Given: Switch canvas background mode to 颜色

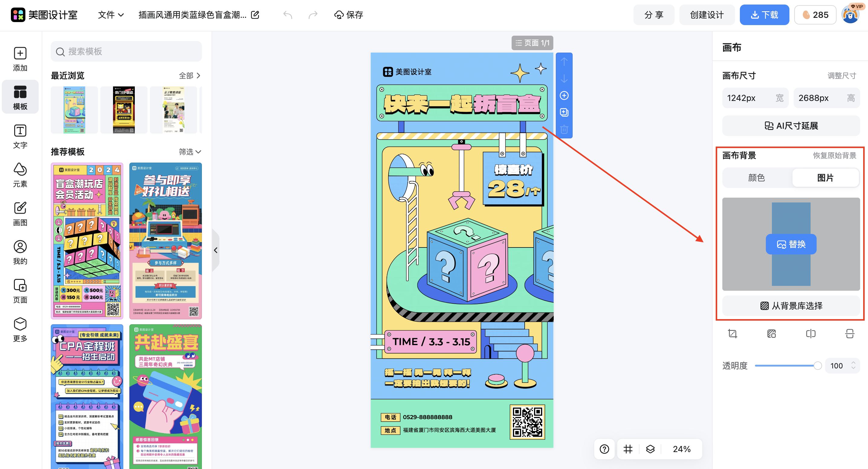Looking at the screenshot, I should click(x=757, y=178).
